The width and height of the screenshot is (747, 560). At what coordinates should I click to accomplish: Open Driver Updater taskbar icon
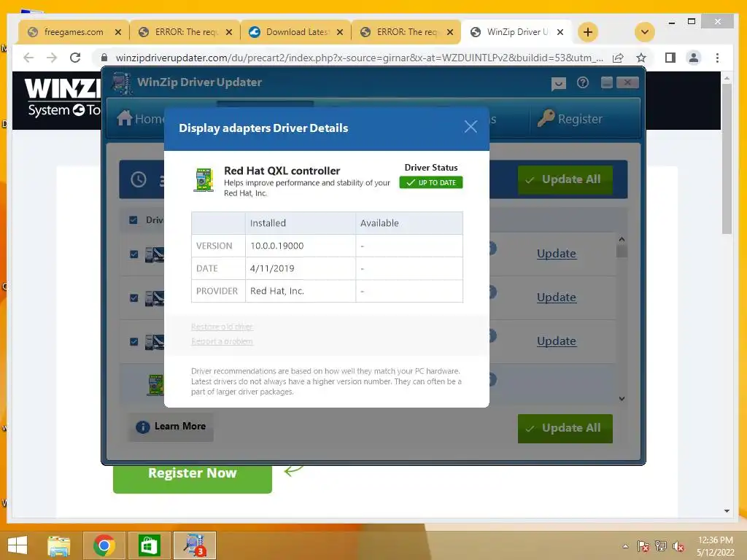click(194, 545)
